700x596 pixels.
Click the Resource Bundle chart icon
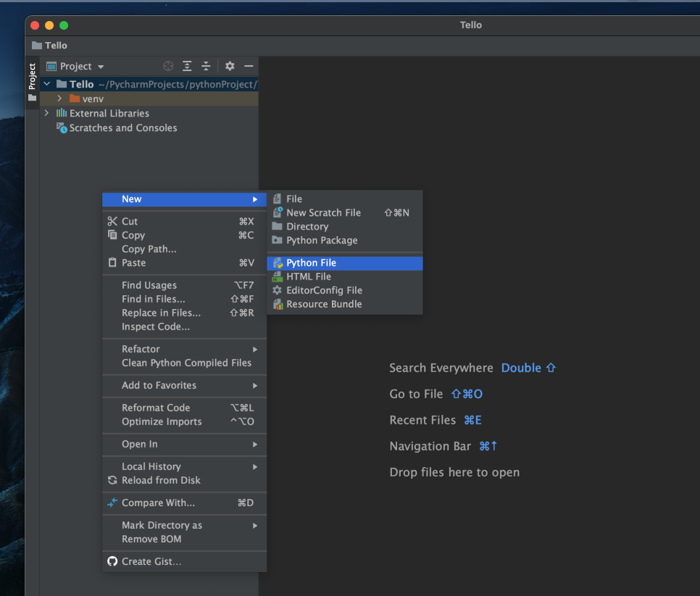278,304
